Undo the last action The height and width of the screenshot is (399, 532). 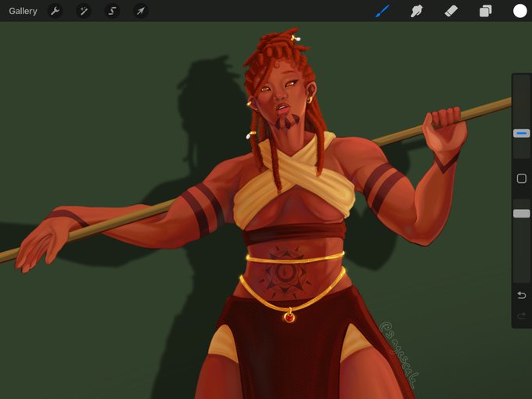point(522,295)
